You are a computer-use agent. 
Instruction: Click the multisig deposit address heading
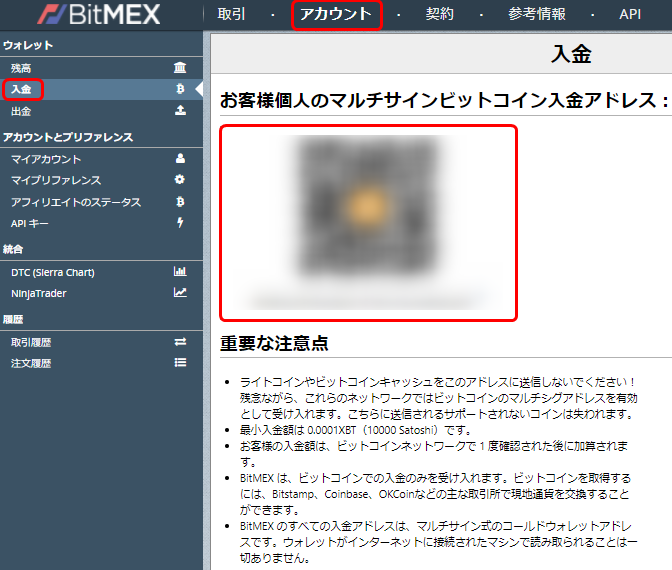click(444, 100)
